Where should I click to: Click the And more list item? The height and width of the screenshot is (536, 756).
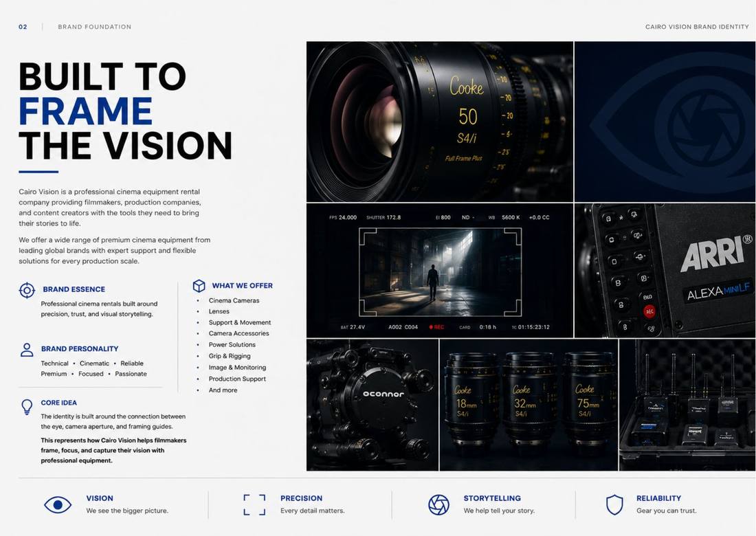223,390
